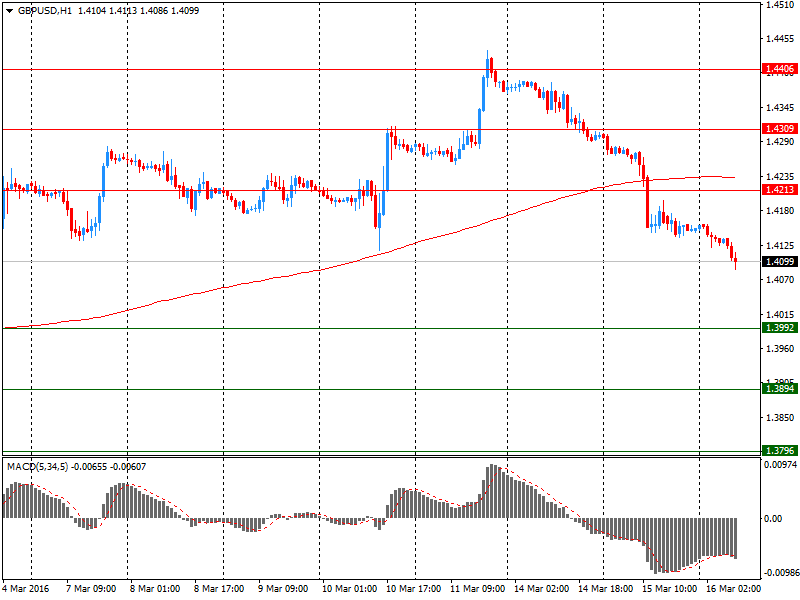Select the 1.4406 red resistance level label

pyautogui.click(x=780, y=69)
